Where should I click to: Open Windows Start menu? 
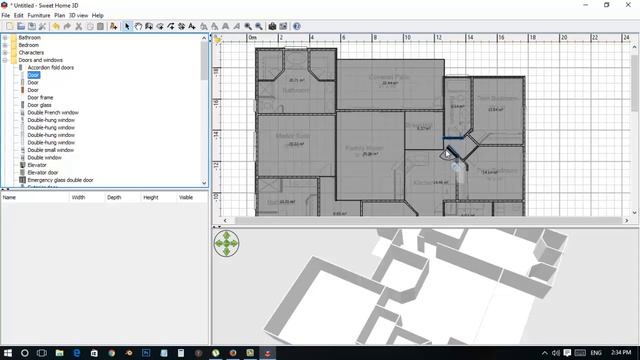point(8,353)
